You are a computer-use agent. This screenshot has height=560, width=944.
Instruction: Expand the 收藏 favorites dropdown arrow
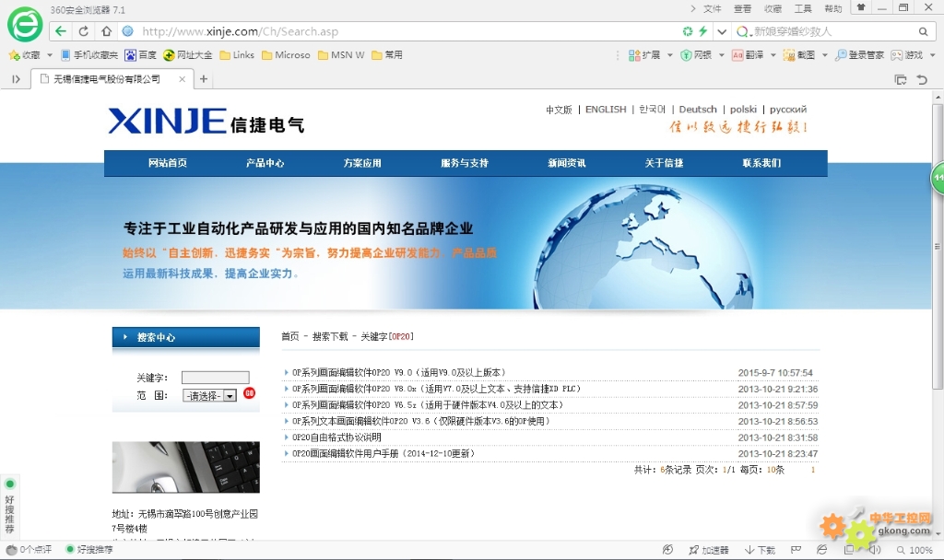click(x=50, y=54)
